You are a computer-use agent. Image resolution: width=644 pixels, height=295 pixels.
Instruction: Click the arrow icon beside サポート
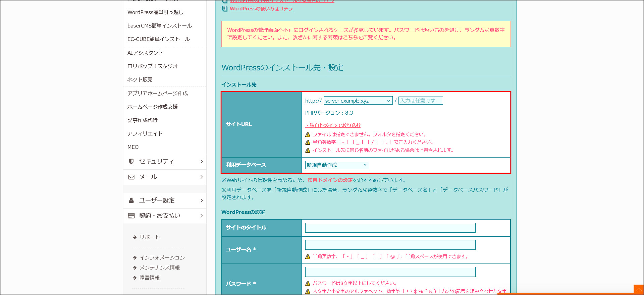[x=135, y=237]
